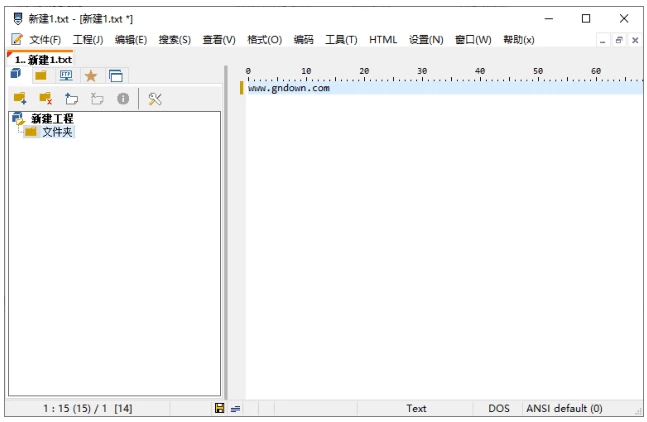647x422 pixels.
Task: Open the project settings wrench icon
Action: [154, 98]
